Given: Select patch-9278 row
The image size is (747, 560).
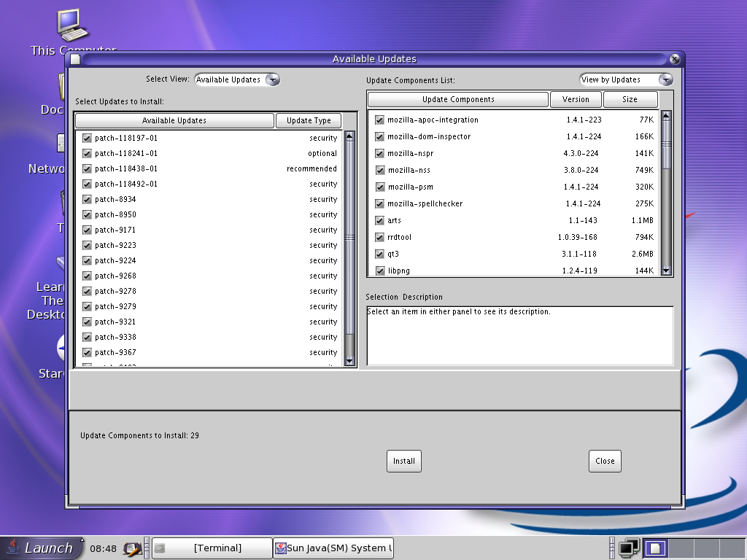Looking at the screenshot, I should click(x=209, y=291).
